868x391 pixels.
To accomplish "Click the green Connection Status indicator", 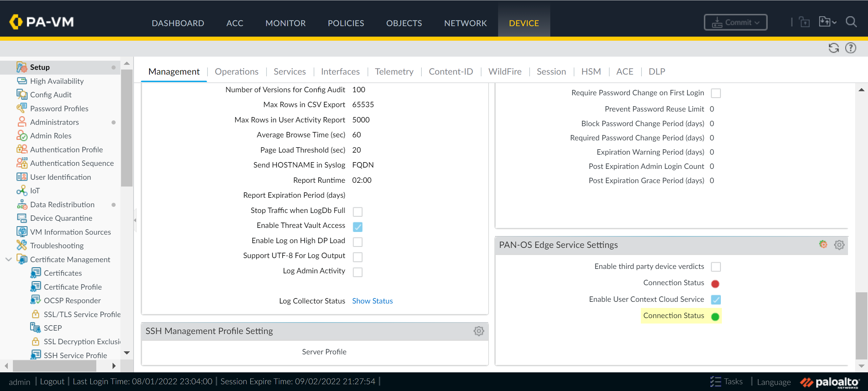I will [715, 317].
